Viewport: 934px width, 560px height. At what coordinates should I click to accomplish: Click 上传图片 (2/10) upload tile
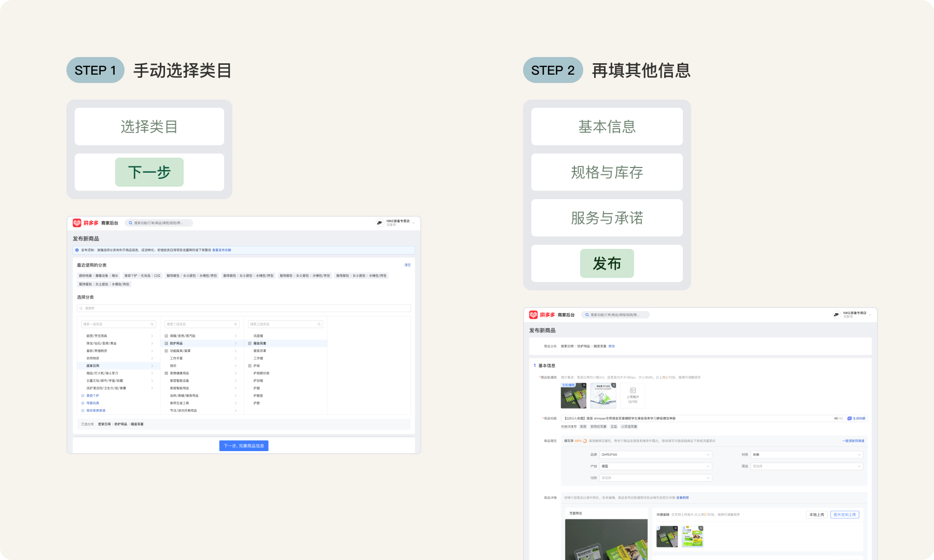633,396
